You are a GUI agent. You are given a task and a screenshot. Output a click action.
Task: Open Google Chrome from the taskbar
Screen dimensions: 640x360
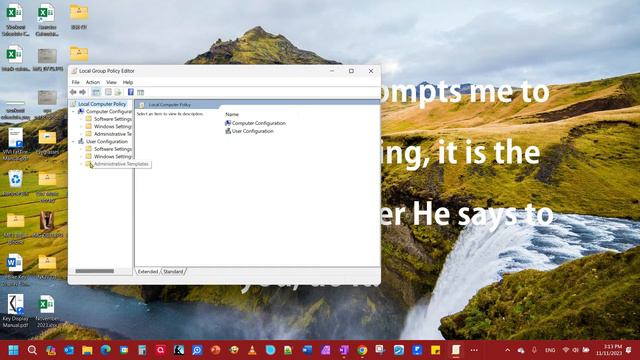[362, 350]
